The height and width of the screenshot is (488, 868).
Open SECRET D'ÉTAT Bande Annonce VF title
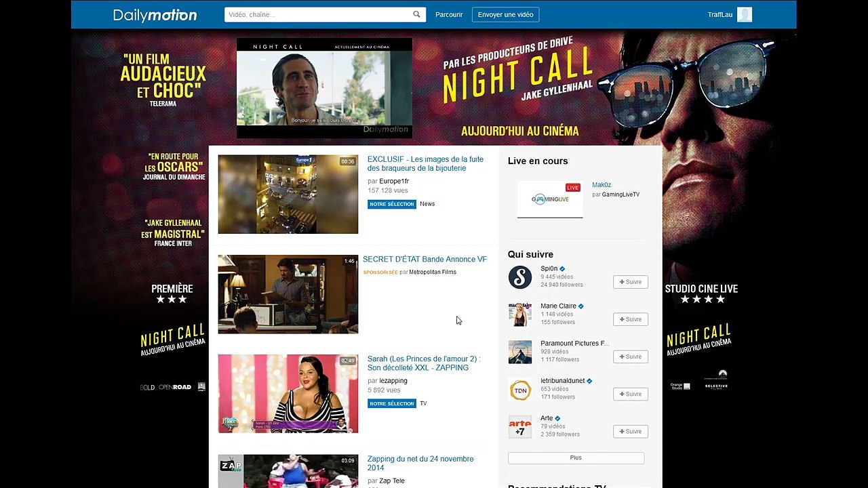(425, 259)
